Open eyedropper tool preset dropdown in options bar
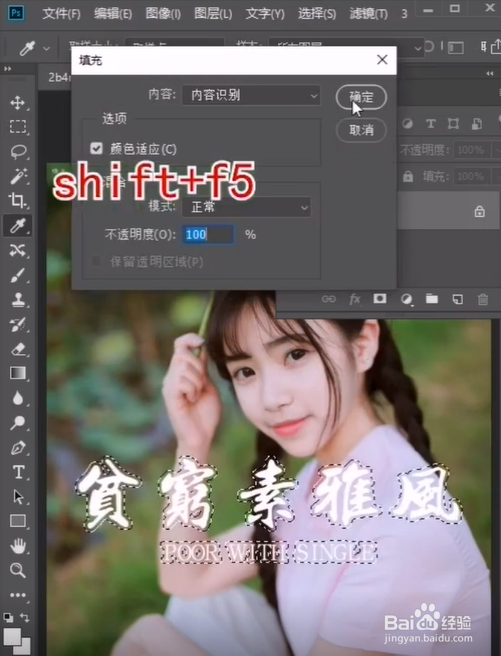This screenshot has height=656, width=501. click(x=46, y=49)
